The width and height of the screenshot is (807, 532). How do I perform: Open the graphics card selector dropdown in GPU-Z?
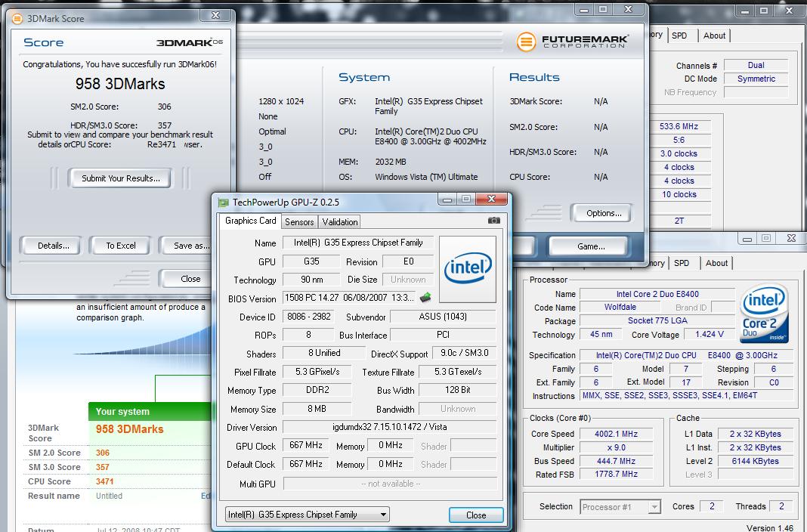[308, 514]
